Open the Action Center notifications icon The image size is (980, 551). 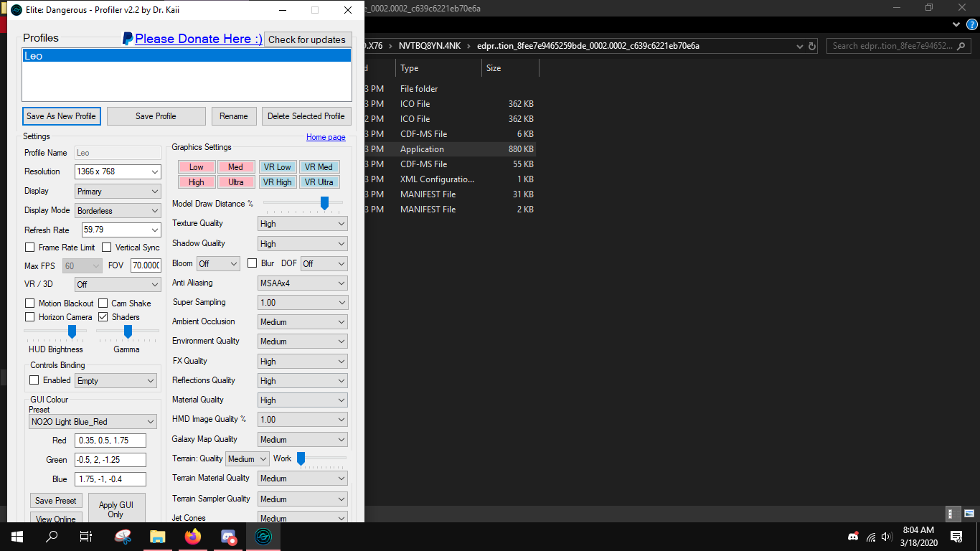[956, 537]
